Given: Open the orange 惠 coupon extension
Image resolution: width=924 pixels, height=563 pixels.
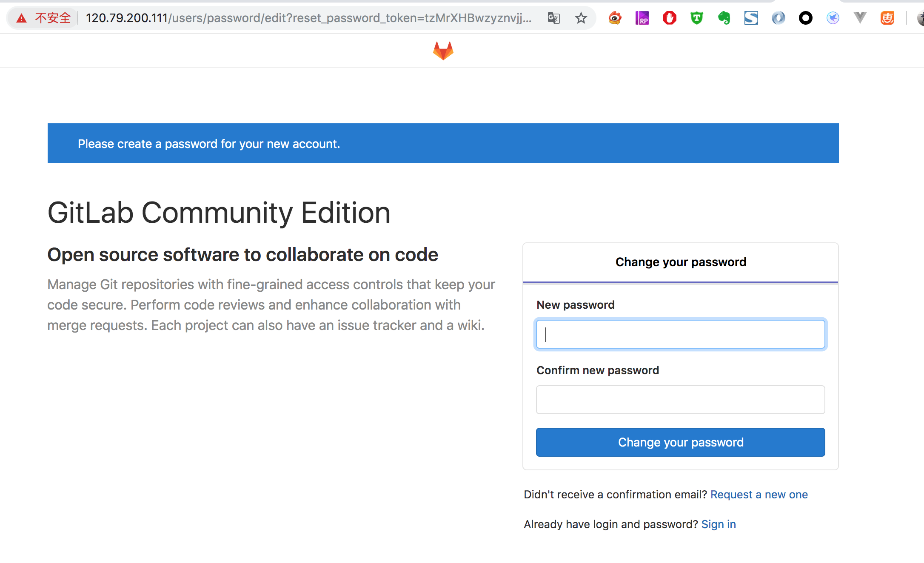Looking at the screenshot, I should click(x=887, y=18).
